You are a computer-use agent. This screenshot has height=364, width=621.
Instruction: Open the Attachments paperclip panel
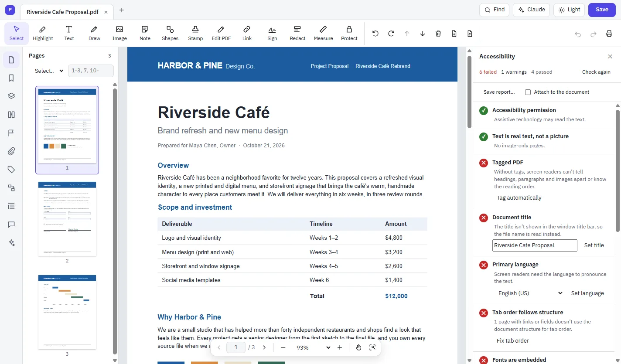tap(11, 151)
